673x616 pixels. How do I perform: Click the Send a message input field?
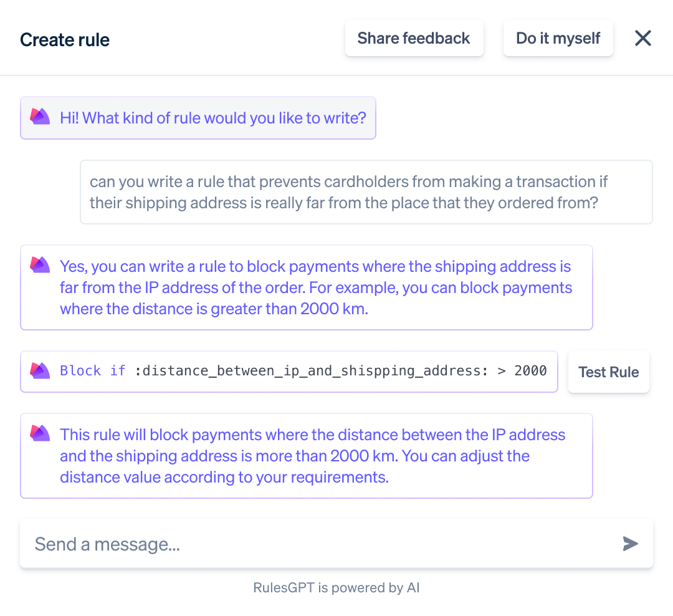click(x=249, y=543)
